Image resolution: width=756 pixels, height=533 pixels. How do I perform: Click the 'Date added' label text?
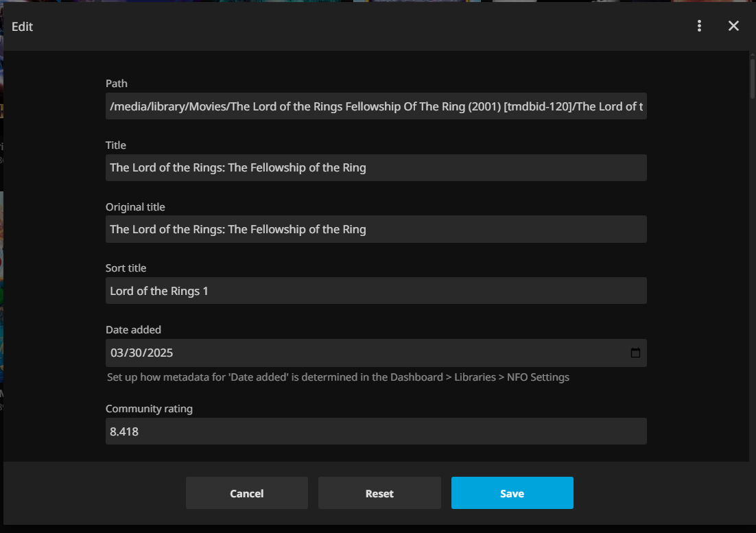click(x=133, y=330)
